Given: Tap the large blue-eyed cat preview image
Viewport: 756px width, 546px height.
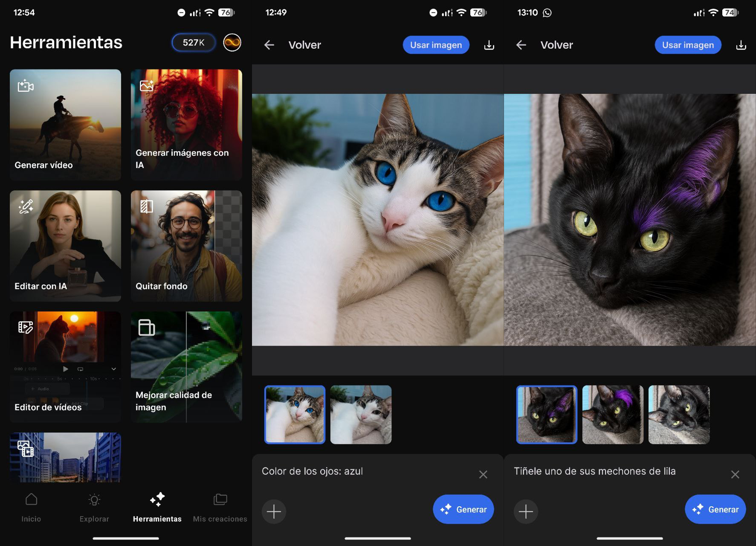Looking at the screenshot, I should click(378, 220).
